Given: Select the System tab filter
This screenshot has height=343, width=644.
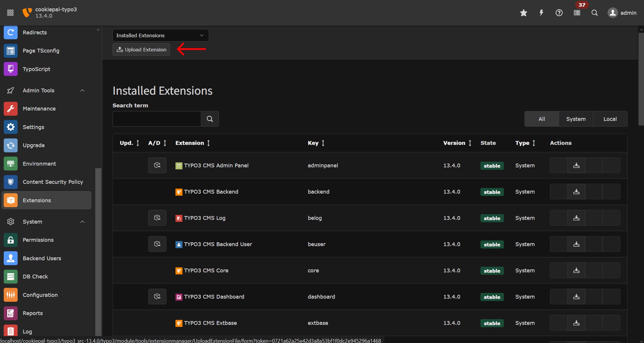Looking at the screenshot, I should (576, 119).
